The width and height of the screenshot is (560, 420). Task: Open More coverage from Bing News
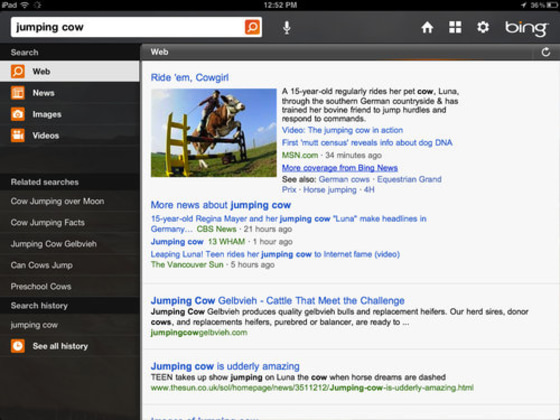pos(340,168)
